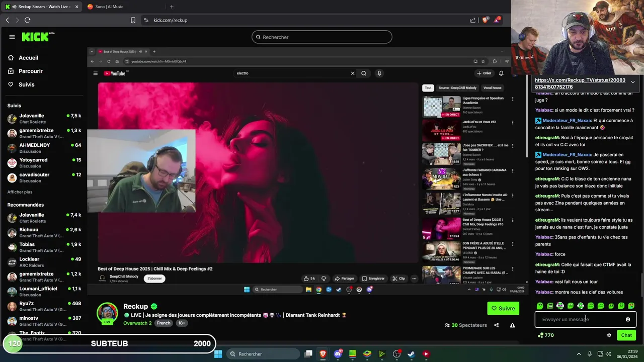Like the Deep House video
Screen dimensions: 644x362
309,279
